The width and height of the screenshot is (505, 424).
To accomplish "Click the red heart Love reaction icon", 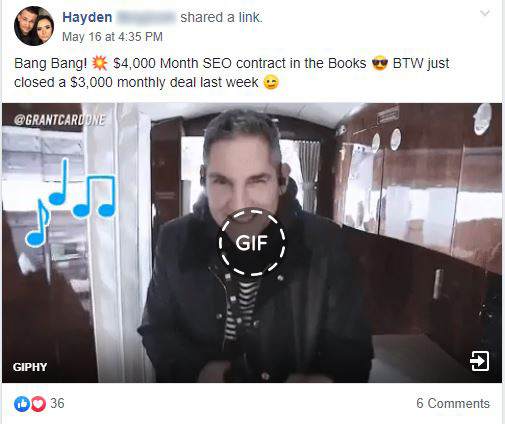I will tap(38, 404).
